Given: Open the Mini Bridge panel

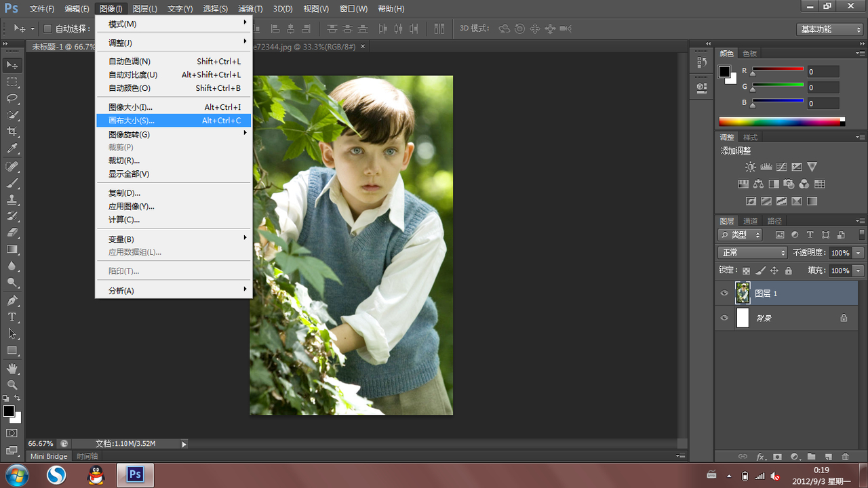Looking at the screenshot, I should pos(49,457).
